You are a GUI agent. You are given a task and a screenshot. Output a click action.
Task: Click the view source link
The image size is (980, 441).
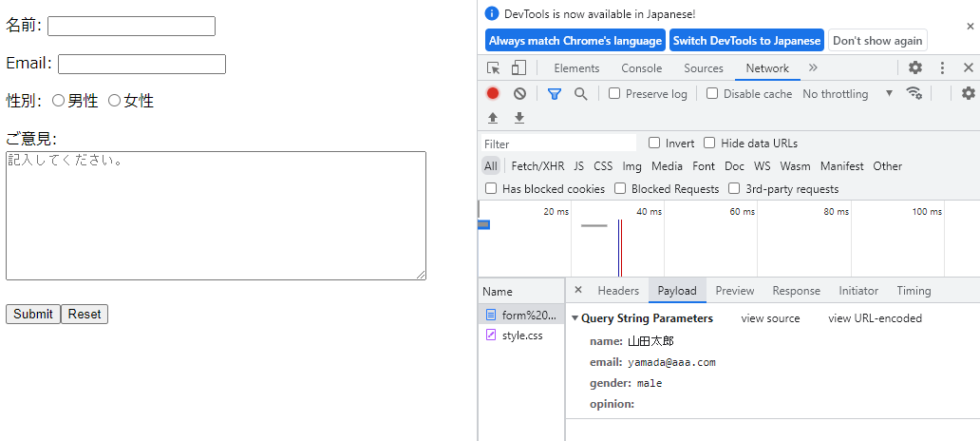[770, 317]
